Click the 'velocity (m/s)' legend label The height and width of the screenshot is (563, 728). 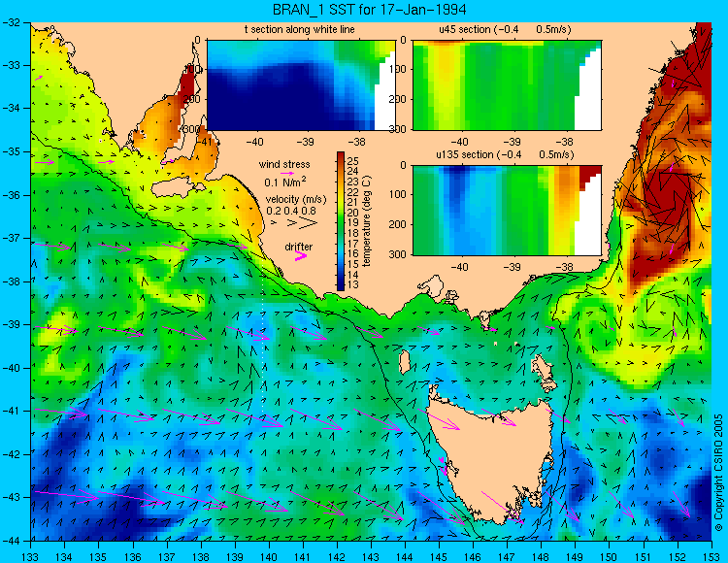(296, 200)
